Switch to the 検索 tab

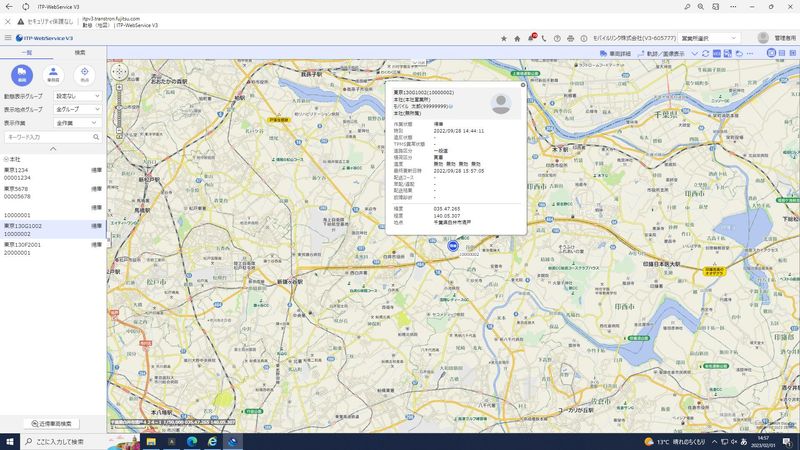point(80,52)
